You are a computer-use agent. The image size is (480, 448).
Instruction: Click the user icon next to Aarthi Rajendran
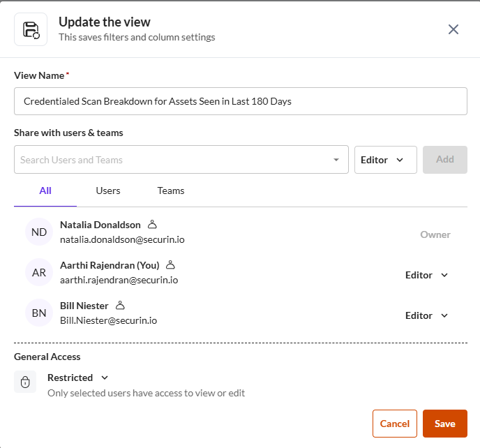[x=170, y=265]
